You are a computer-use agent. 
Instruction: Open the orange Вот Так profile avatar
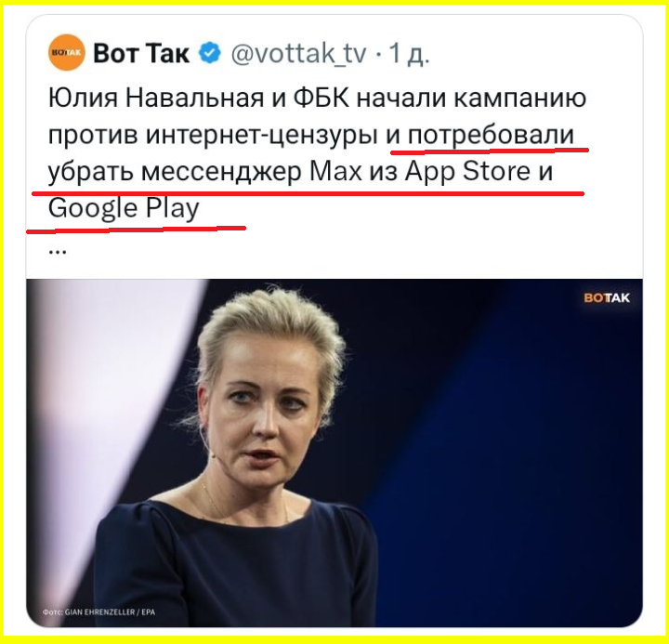pos(66,52)
